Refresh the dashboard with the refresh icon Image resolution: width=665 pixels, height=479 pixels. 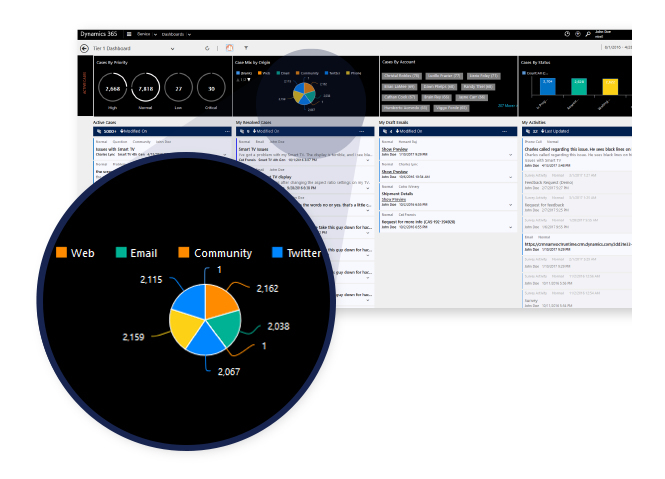pyautogui.click(x=207, y=48)
